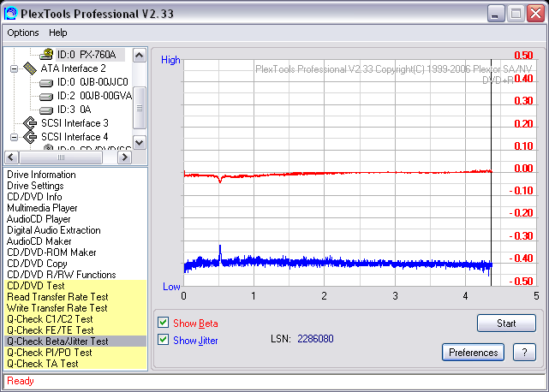The width and height of the screenshot is (549, 392).
Task: Select the ID:3 0A device
Action: [75, 110]
